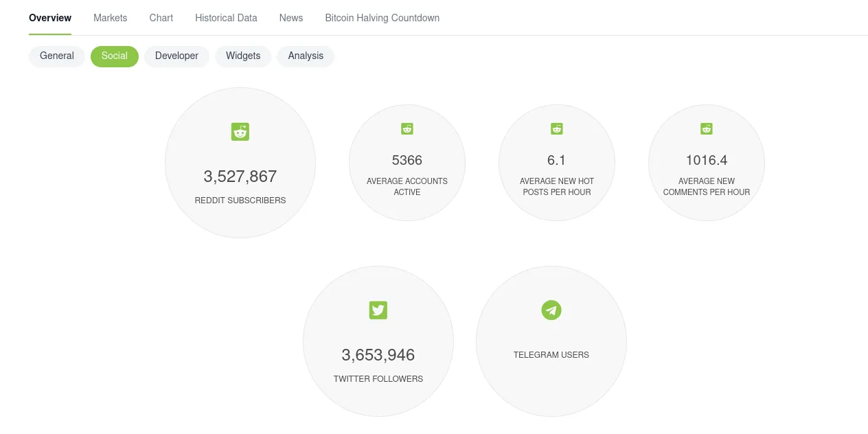The height and width of the screenshot is (434, 868).
Task: Open the Analysis section
Action: [306, 56]
